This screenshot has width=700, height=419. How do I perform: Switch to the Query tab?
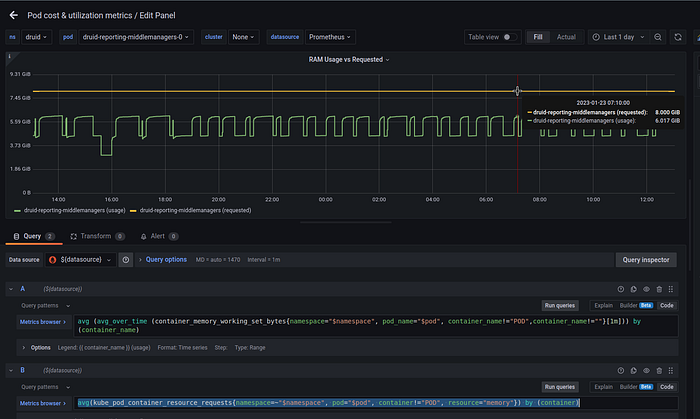(x=33, y=236)
